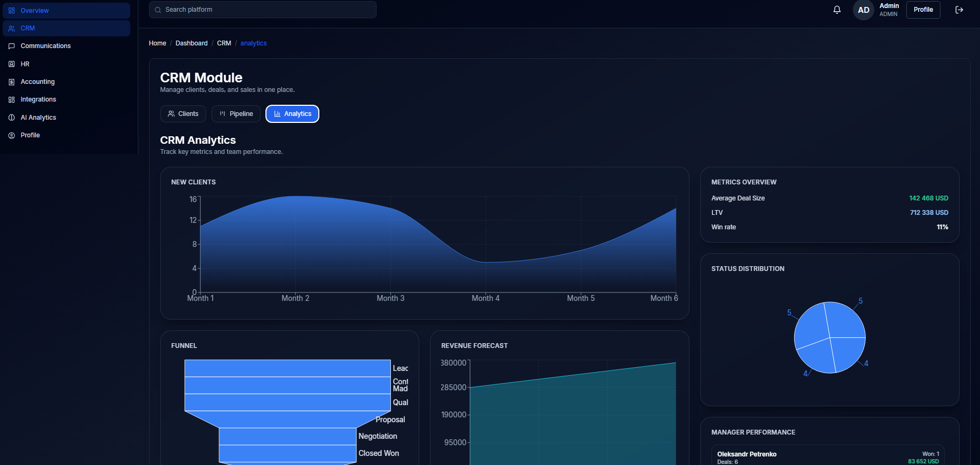980x465 pixels.
Task: Open the HR module
Action: pos(66,64)
